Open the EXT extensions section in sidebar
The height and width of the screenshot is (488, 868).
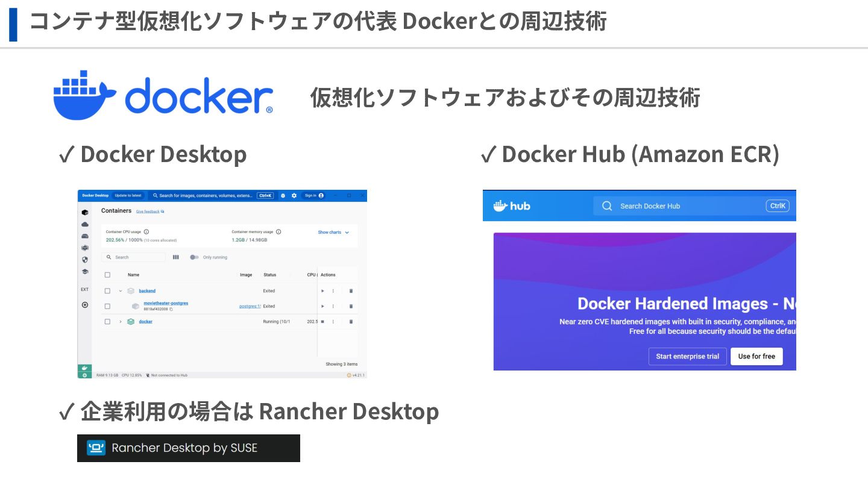(85, 290)
